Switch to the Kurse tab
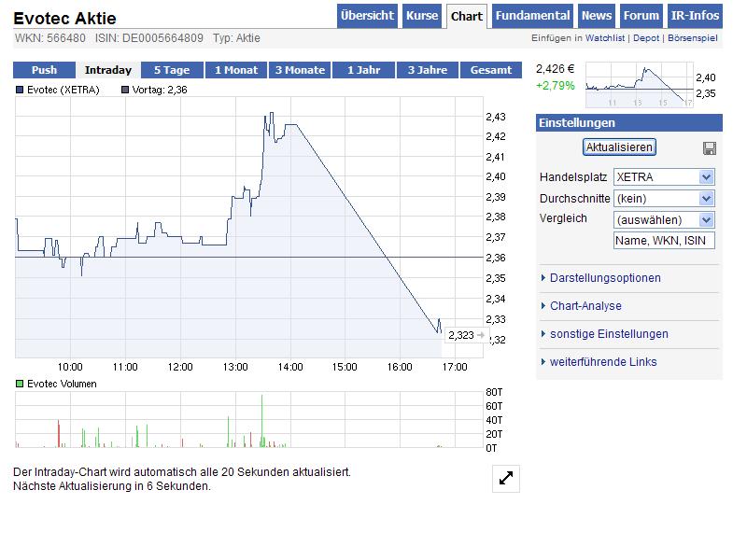 click(x=422, y=16)
